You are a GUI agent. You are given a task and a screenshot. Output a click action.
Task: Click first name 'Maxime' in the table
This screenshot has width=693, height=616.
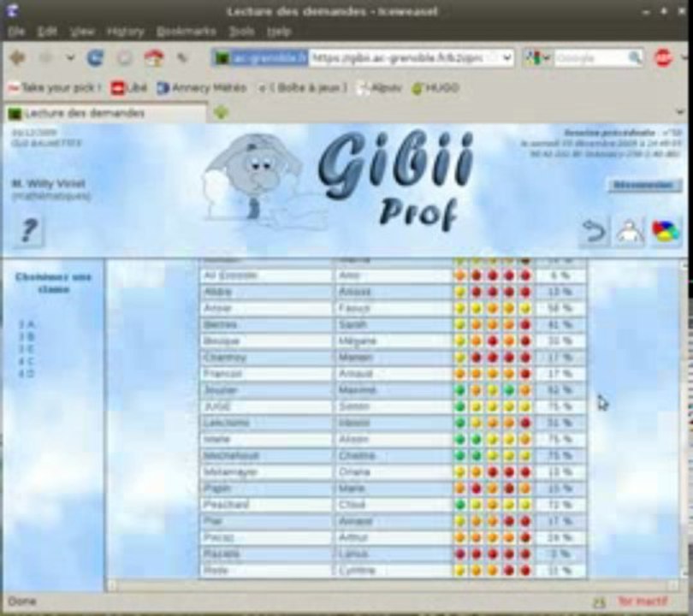(x=357, y=390)
